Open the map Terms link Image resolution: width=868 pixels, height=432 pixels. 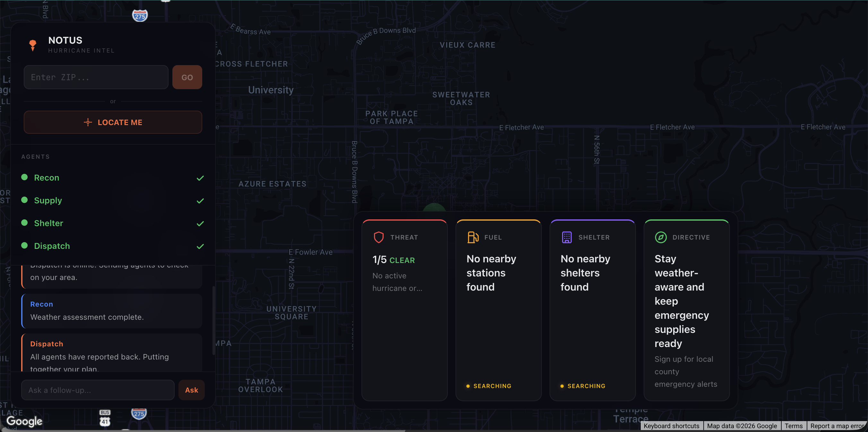(793, 426)
